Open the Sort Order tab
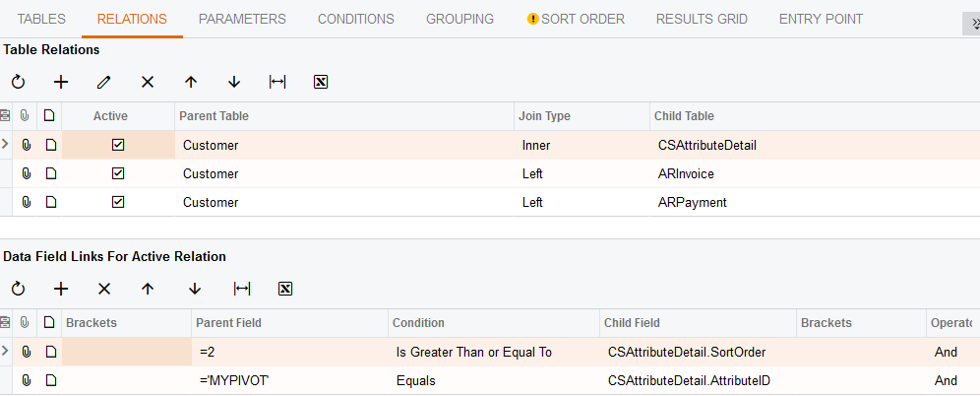The height and width of the screenshot is (396, 980). point(576,19)
